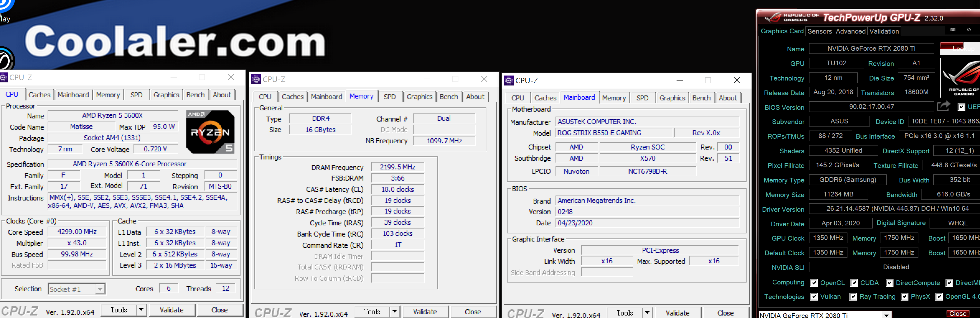The image size is (980, 318).
Task: Open Tools dropdown arrow in Memory window
Action: (395, 311)
